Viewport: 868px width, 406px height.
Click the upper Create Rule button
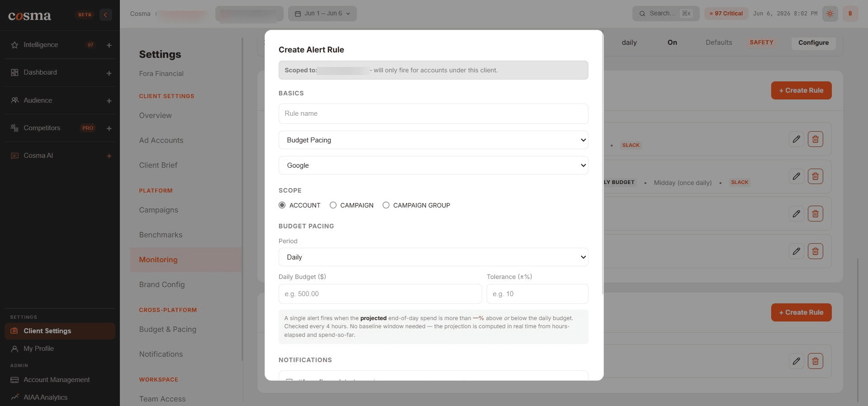[x=801, y=90]
